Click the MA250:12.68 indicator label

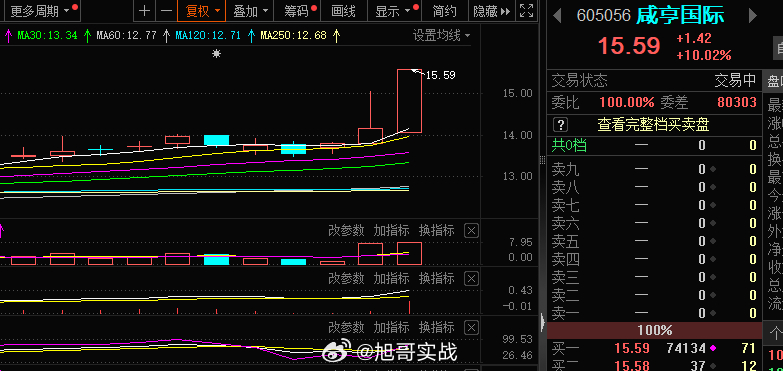(294, 35)
